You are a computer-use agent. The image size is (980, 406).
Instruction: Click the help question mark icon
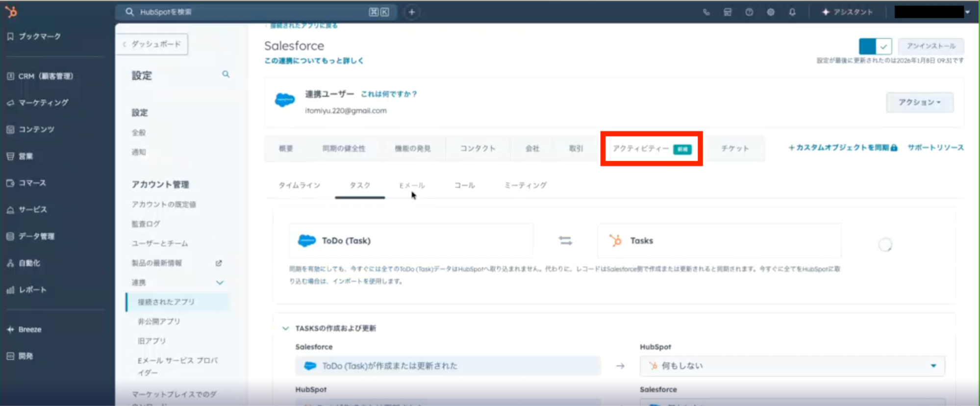[x=749, y=12]
